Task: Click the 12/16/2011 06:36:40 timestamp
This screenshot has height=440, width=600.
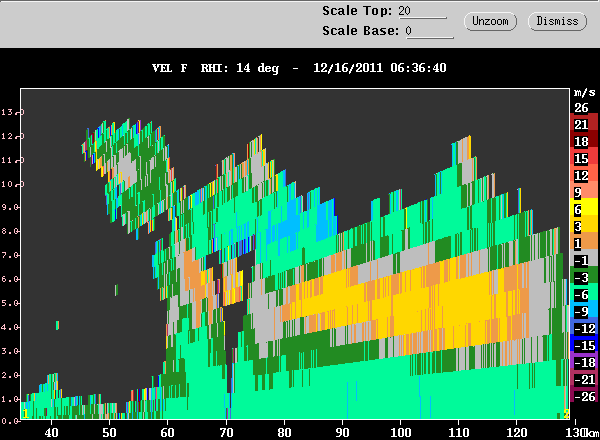Action: tap(380, 68)
